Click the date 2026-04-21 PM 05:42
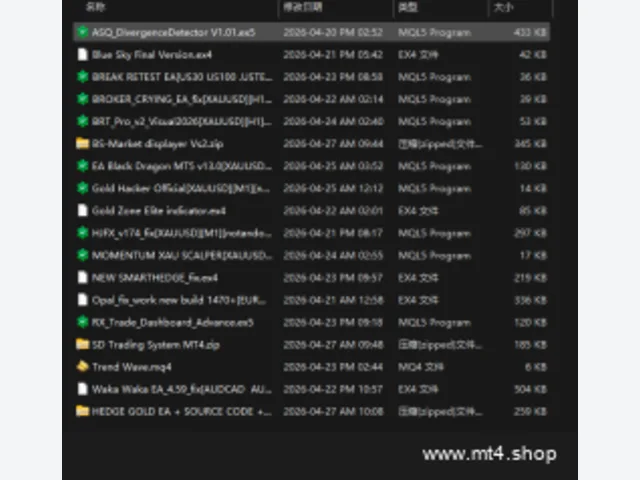Viewport: 640px width, 480px height. [x=333, y=55]
